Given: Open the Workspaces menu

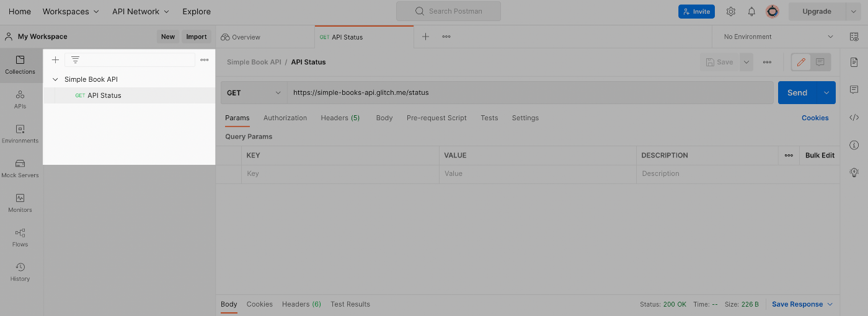Looking at the screenshot, I should tap(71, 12).
